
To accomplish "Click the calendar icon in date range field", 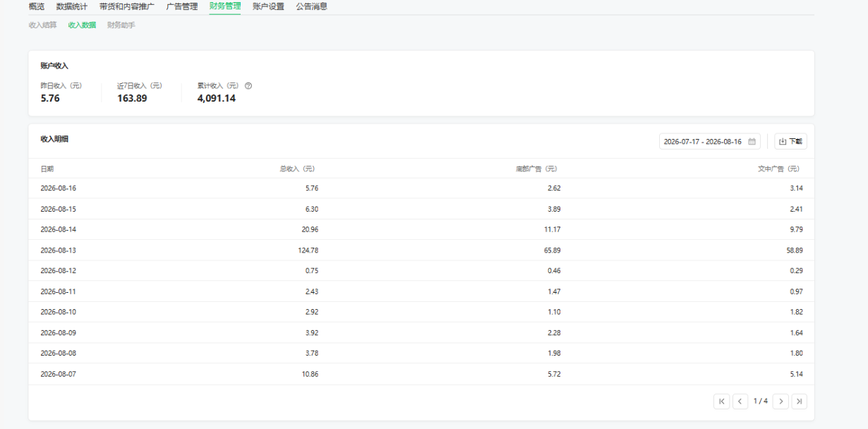I will pos(752,141).
